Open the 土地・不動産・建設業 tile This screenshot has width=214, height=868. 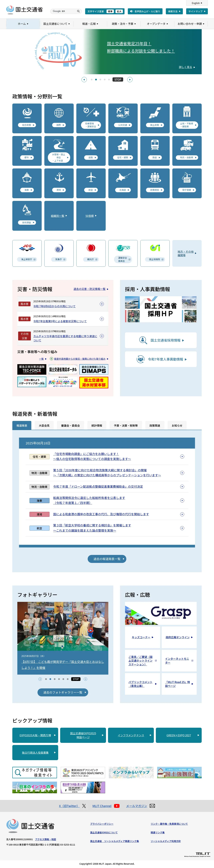click(187, 118)
